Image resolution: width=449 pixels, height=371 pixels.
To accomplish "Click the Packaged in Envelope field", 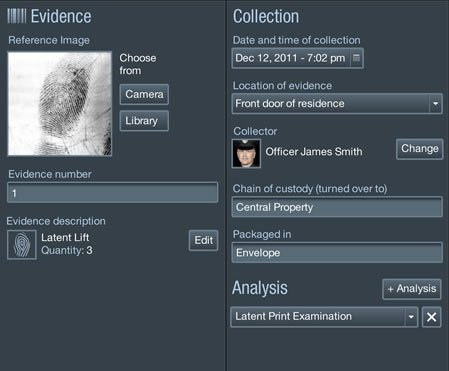I will pos(337,252).
